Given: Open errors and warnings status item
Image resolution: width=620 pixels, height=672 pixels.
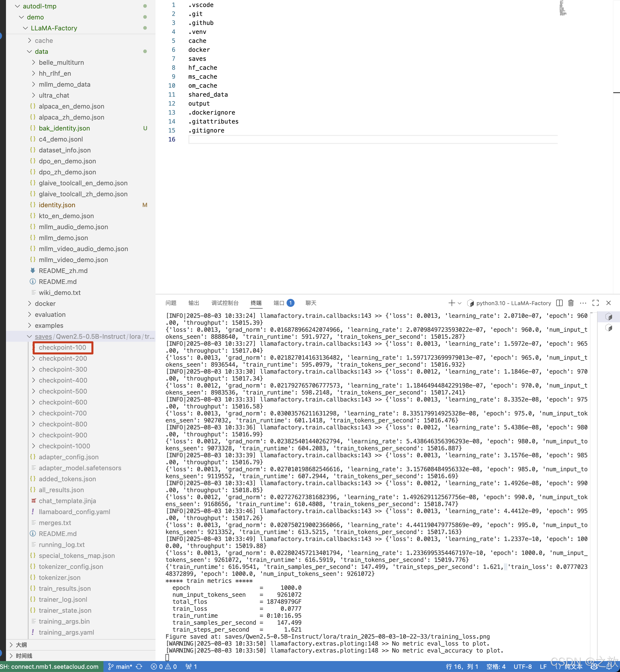Looking at the screenshot, I should (164, 667).
